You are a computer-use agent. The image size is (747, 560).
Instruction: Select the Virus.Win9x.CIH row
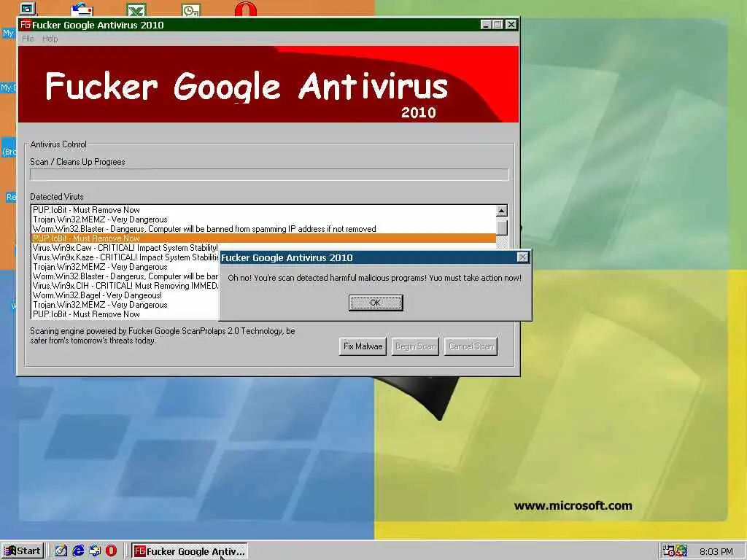click(x=125, y=286)
